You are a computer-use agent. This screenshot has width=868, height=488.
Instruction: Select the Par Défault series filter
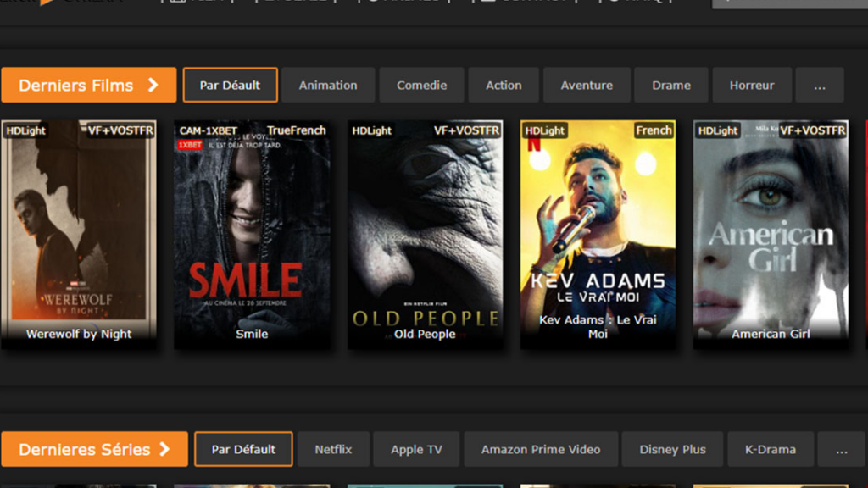(x=243, y=449)
